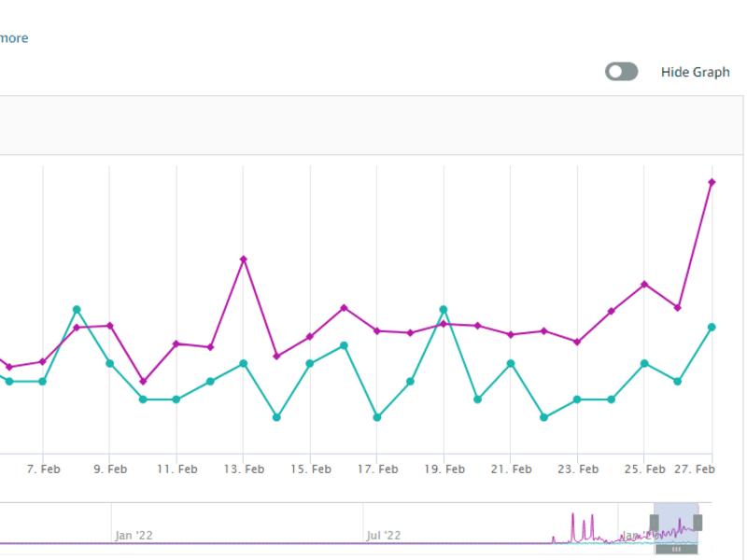The image size is (747, 560).
Task: Click the '19. Feb' axis label
Action: 444,469
